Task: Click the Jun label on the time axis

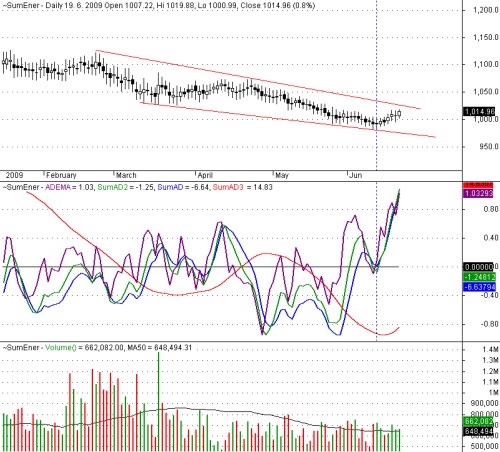Action: 355,175
